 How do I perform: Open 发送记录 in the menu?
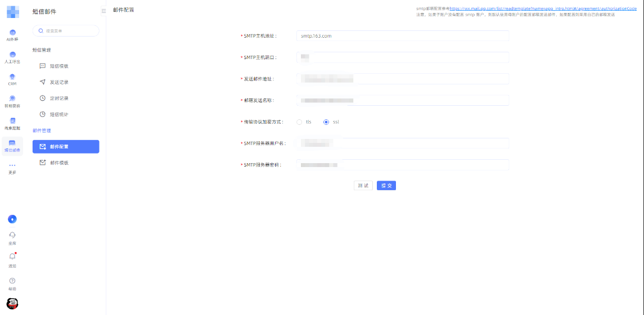pyautogui.click(x=59, y=82)
